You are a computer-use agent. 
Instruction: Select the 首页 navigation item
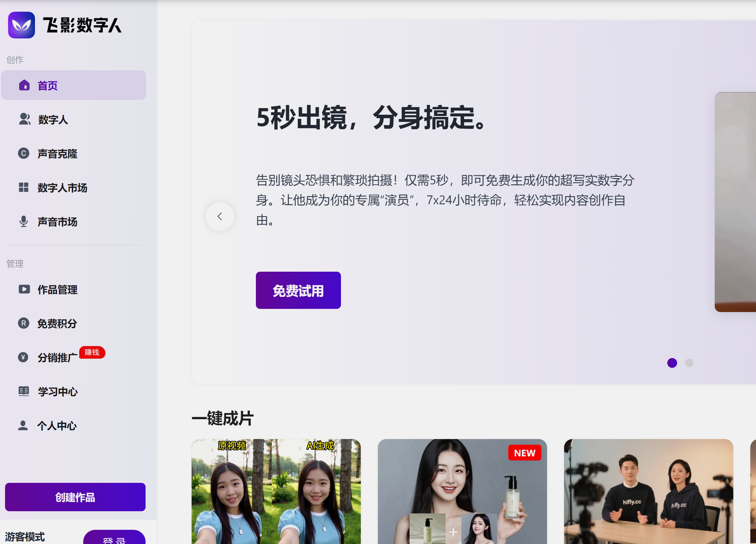47,85
